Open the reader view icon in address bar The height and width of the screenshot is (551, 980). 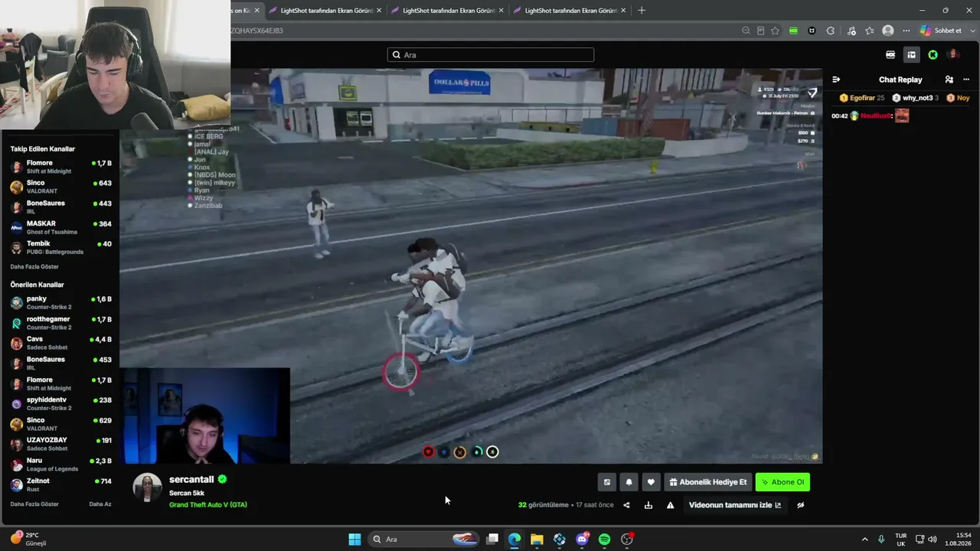point(760,31)
